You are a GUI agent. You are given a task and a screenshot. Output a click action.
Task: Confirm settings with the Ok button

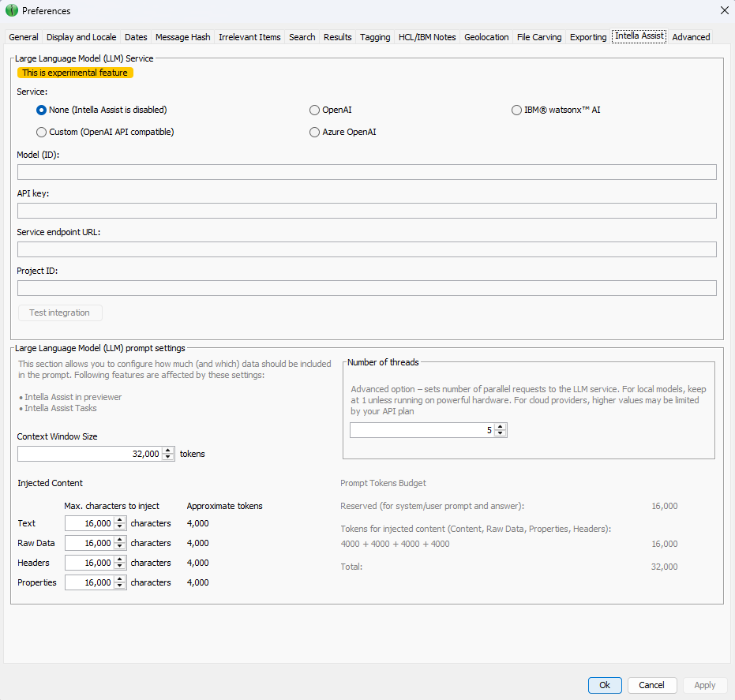pos(604,685)
